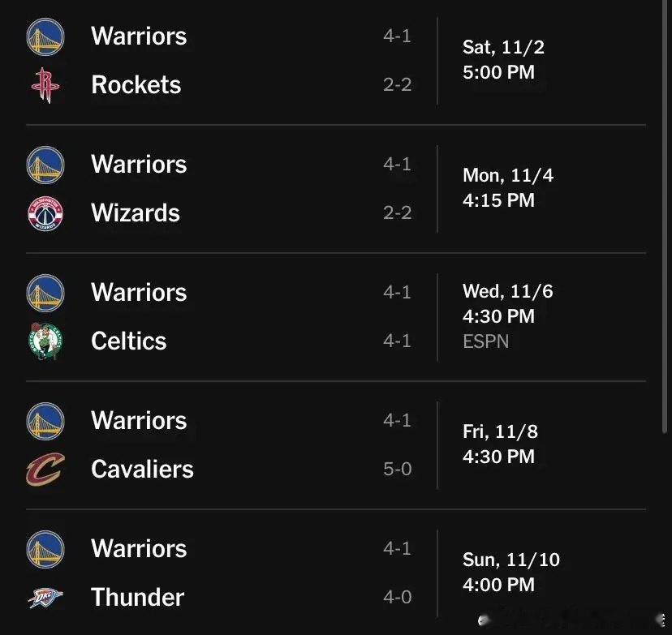Open the Wizards team link
The height and width of the screenshot is (635, 672).
click(x=136, y=212)
